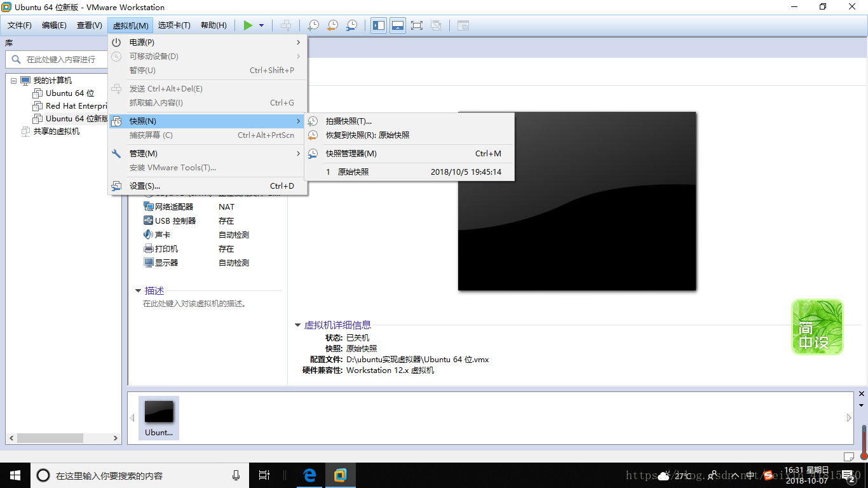The width and height of the screenshot is (868, 488).
Task: Click the revert snapshot toolbar icon
Action: (332, 25)
